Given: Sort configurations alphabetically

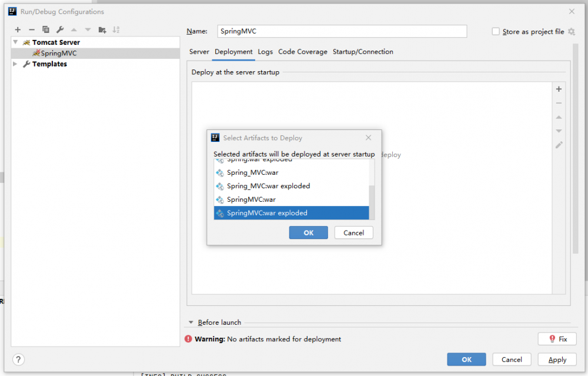Looking at the screenshot, I should coord(116,29).
